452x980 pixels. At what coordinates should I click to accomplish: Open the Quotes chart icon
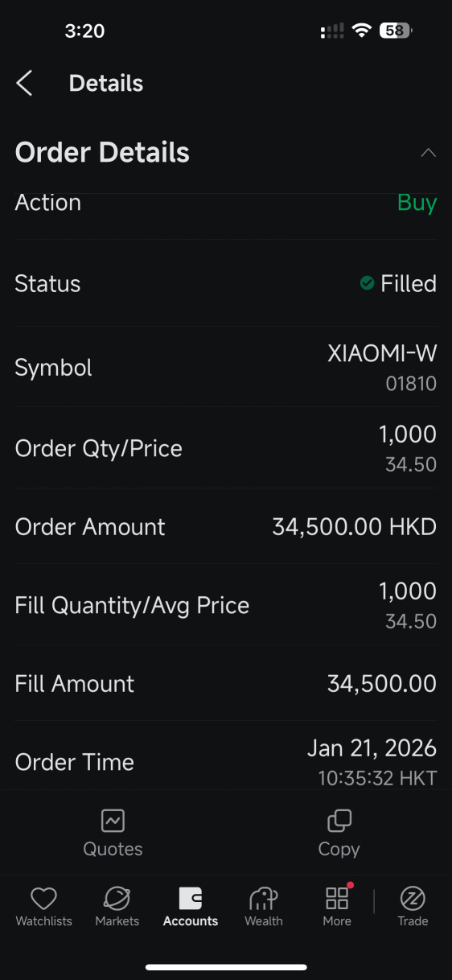pos(113,821)
